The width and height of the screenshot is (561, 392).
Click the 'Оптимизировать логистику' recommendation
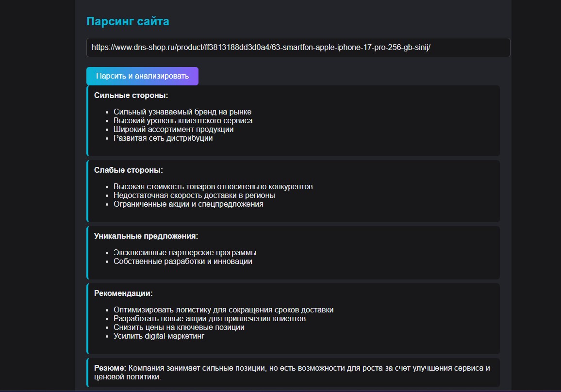(223, 310)
